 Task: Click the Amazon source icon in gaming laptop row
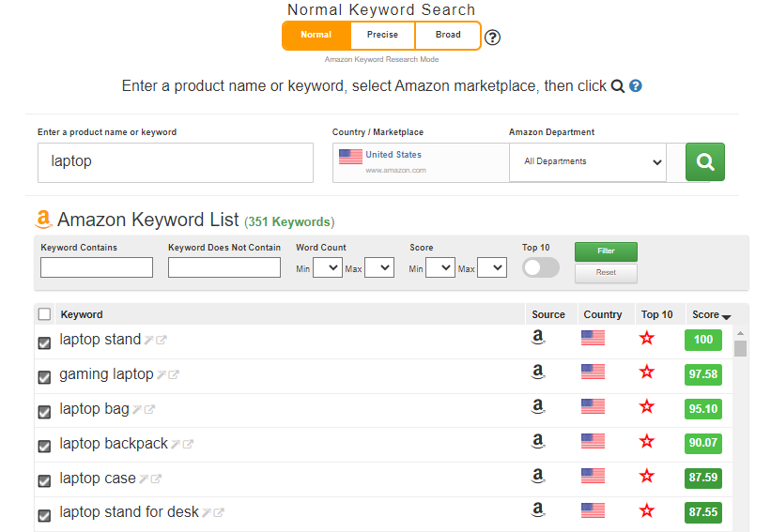[538, 372]
